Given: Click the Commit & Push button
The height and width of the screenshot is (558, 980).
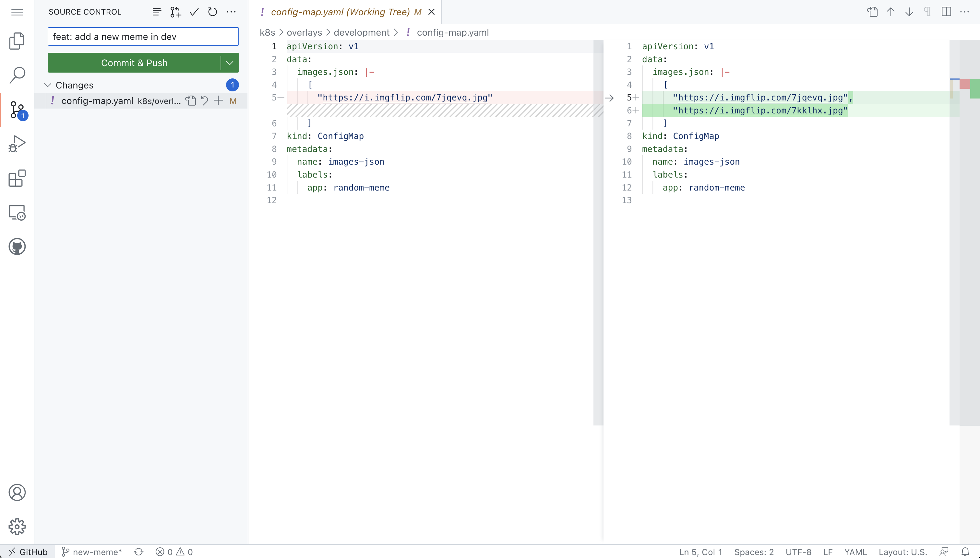Looking at the screenshot, I should pos(134,63).
